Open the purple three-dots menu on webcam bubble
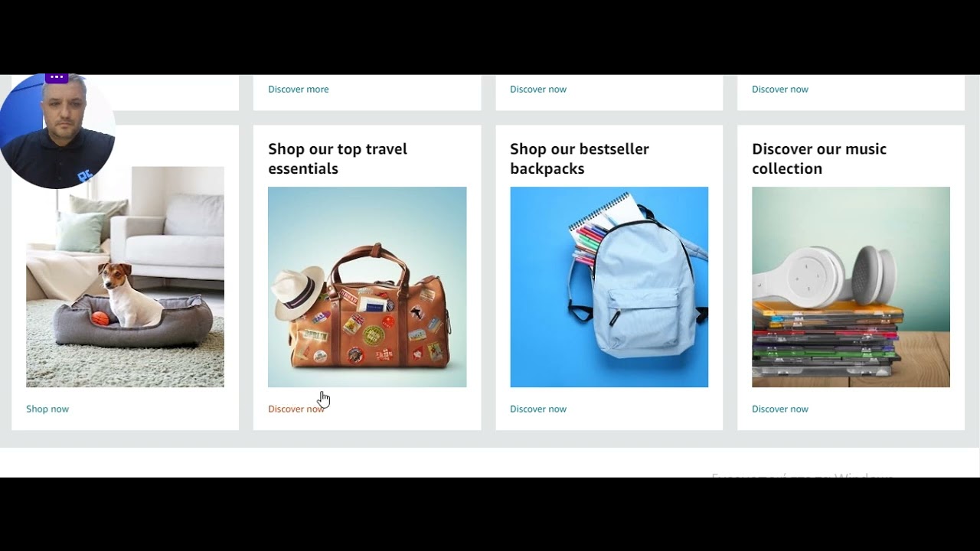 [x=57, y=77]
